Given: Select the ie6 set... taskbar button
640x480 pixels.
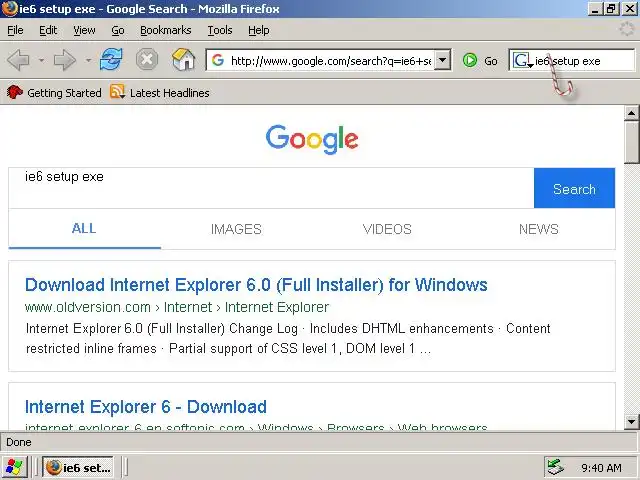Looking at the screenshot, I should (x=78, y=468).
